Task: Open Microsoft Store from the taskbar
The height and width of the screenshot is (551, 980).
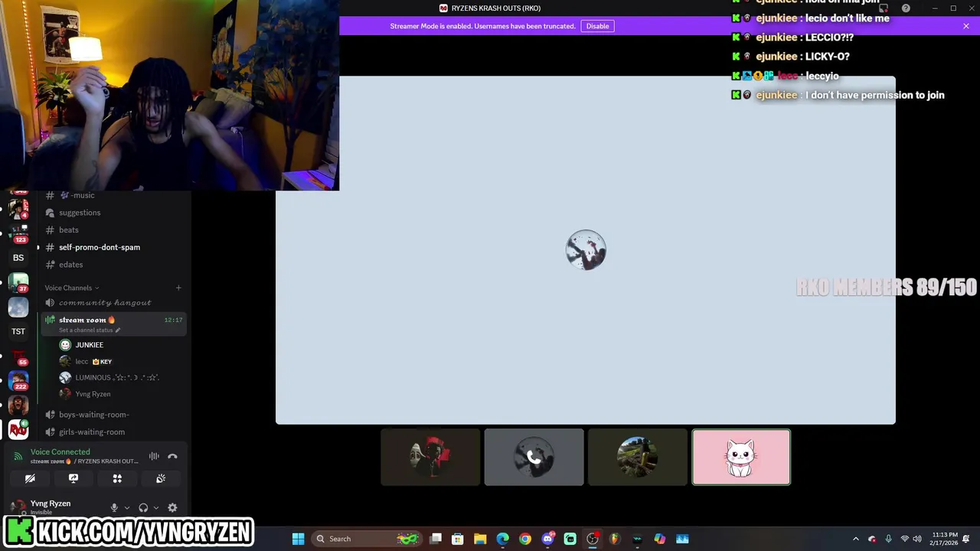Action: pos(458,539)
